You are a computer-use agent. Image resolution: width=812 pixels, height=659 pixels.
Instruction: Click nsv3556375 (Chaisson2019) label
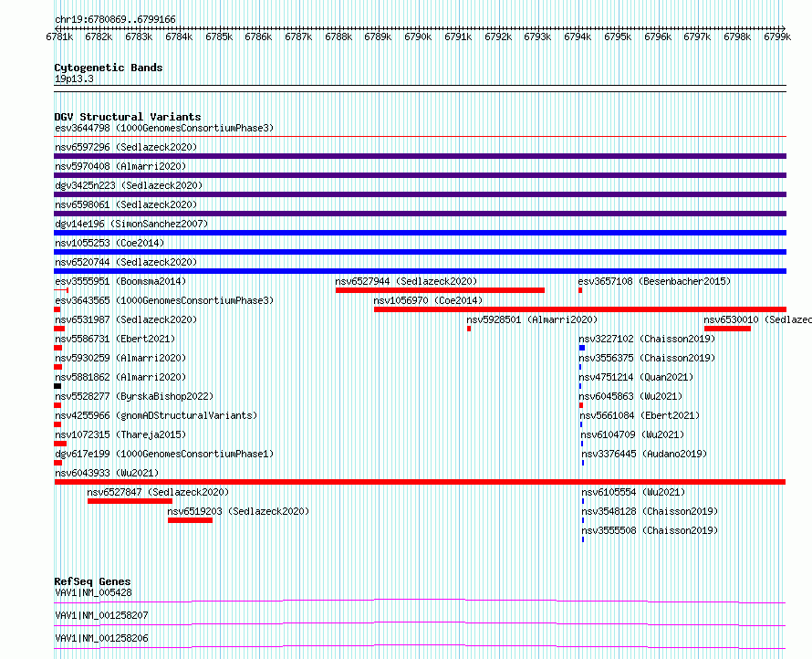(647, 358)
